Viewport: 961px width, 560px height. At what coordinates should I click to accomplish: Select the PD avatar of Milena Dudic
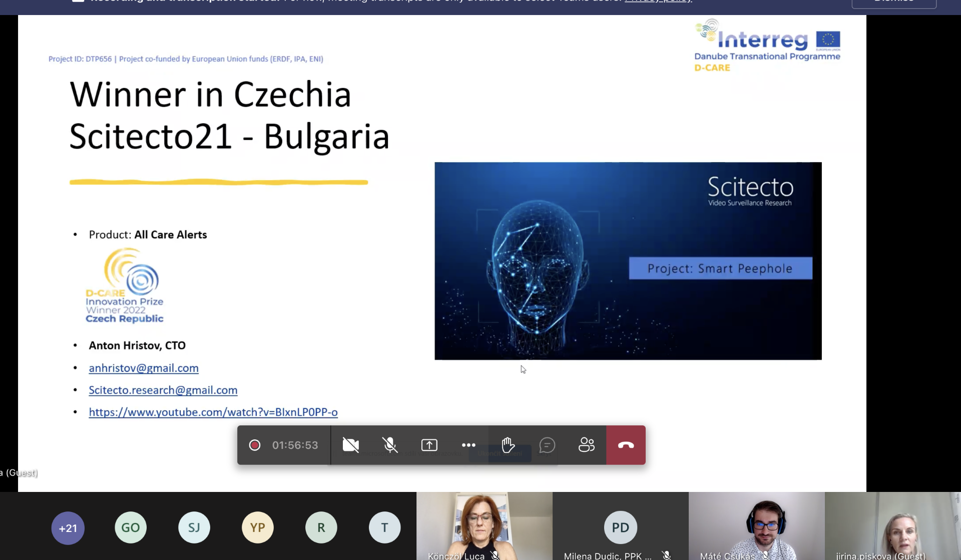click(x=621, y=527)
